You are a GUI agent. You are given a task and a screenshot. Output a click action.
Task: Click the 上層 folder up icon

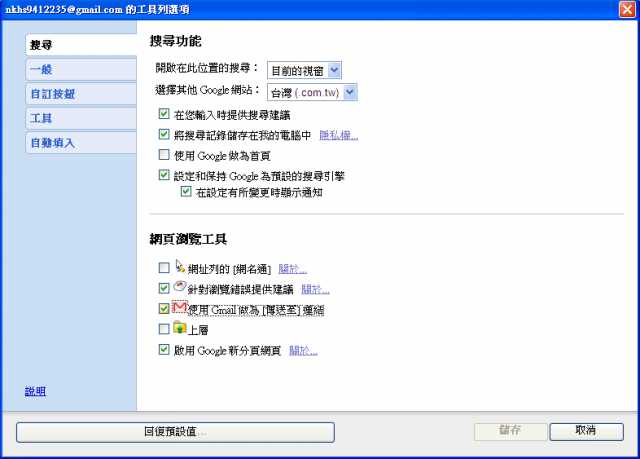180,327
